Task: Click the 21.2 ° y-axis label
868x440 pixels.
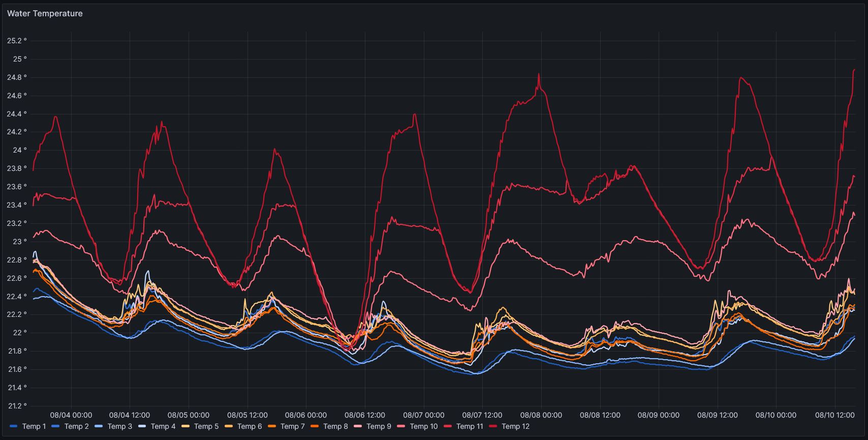Action: click(17, 406)
